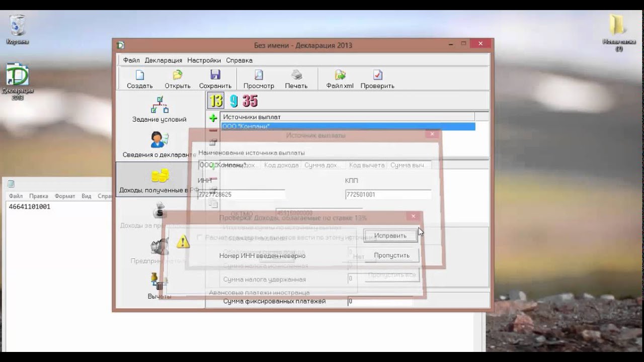The image size is (644, 362).
Task: Close the Источник выплаты dialog
Action: coord(432,134)
